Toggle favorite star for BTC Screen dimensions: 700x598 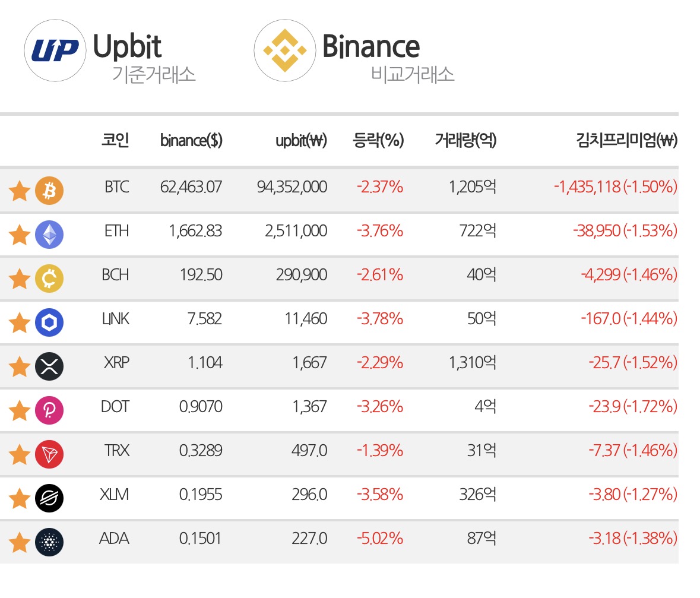(20, 191)
